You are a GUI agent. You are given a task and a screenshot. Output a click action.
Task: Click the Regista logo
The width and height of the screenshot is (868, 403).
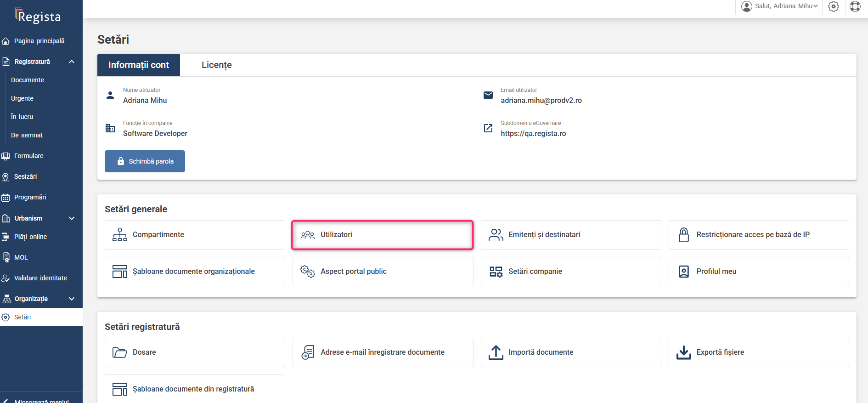tap(38, 17)
